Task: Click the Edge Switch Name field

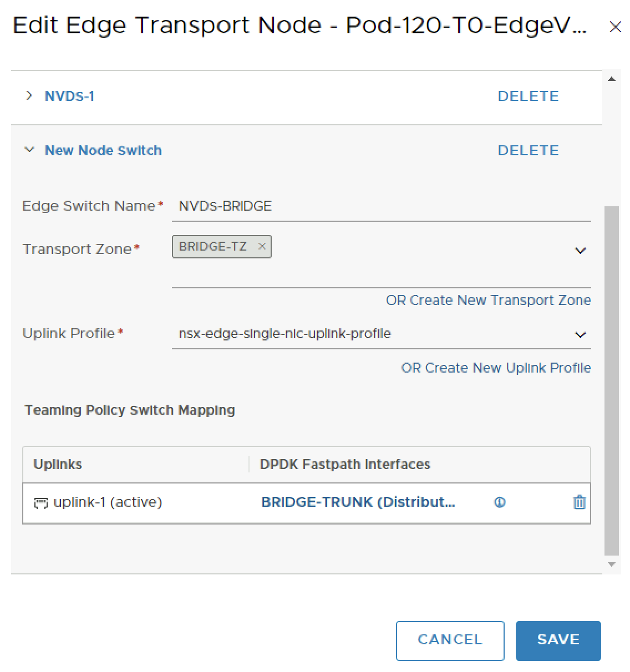Action: pyautogui.click(x=380, y=206)
